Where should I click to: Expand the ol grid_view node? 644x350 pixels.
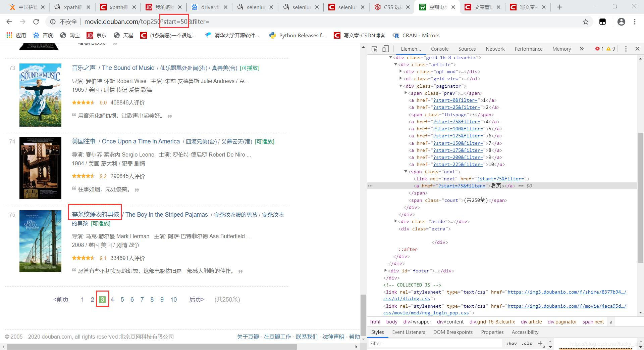[x=400, y=79]
